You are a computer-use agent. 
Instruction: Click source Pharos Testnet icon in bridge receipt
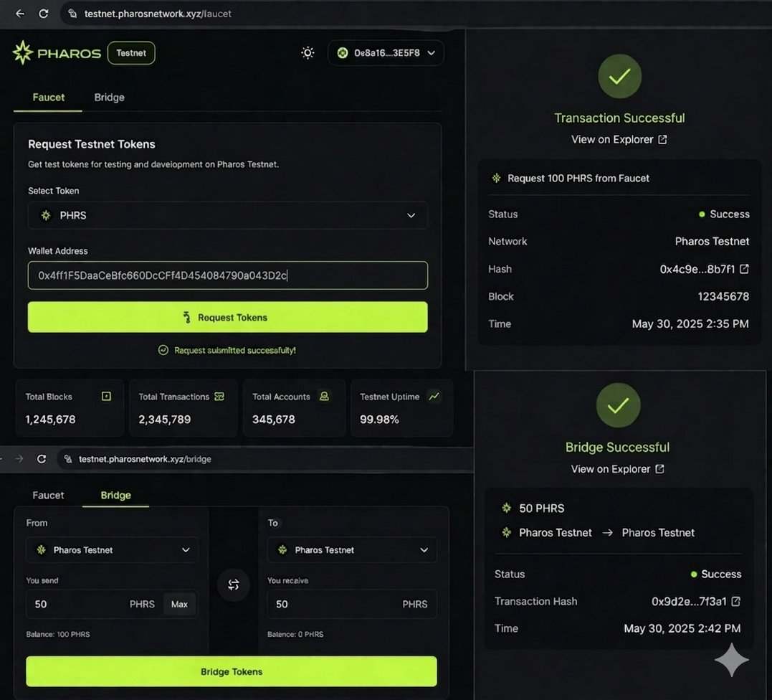[x=506, y=532]
